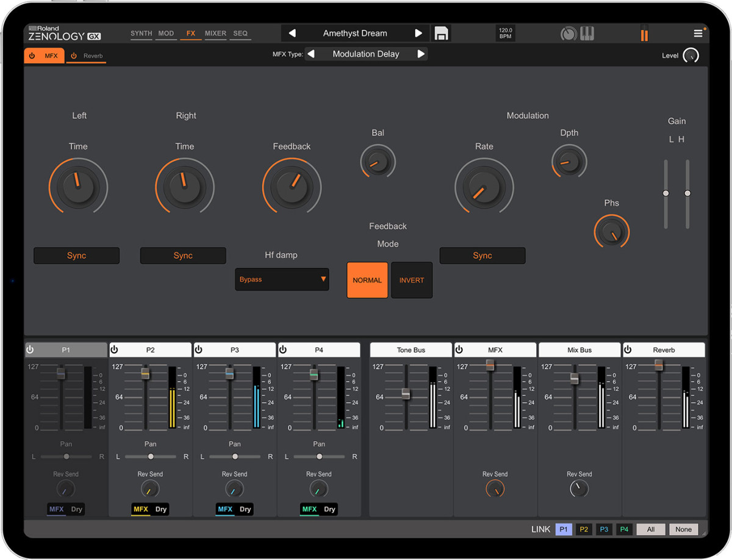This screenshot has height=560, width=732.
Task: Toggle the MFX mixer channel power icon
Action: [459, 350]
